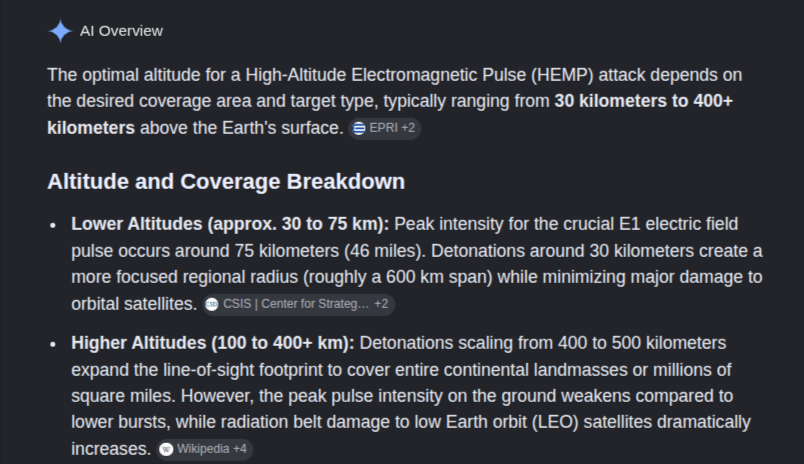
Task: Click the (46 miles) text in the first bullet
Action: click(x=385, y=251)
